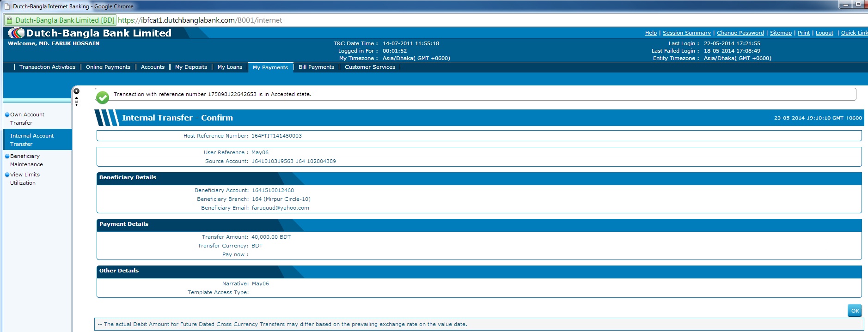This screenshot has height=332, width=868.
Task: Open the Quick Link option
Action: point(854,33)
